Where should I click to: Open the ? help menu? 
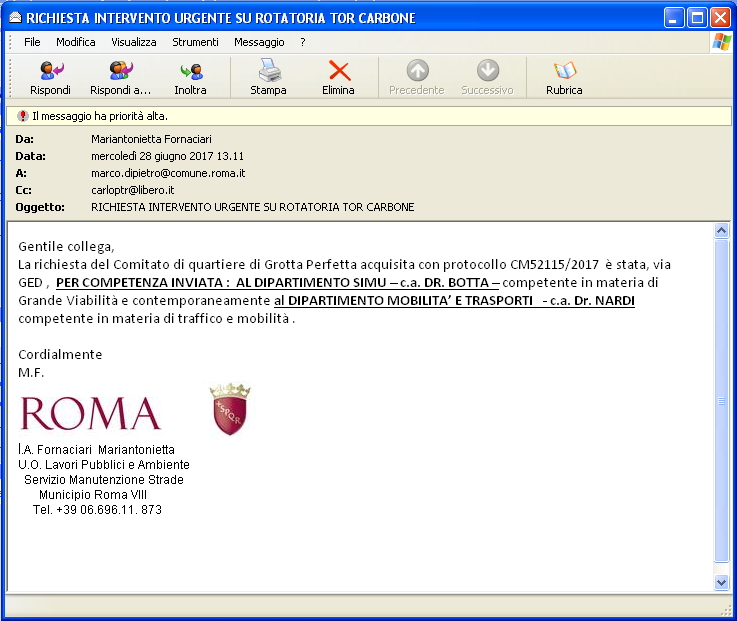click(x=303, y=42)
